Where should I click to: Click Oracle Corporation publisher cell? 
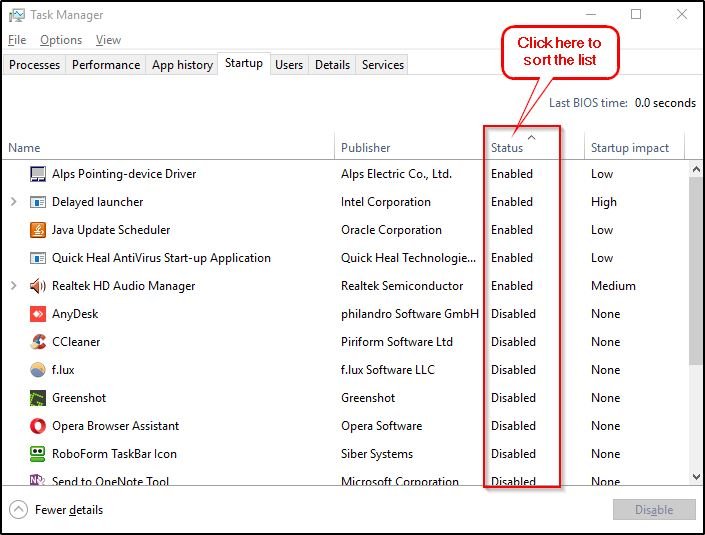tap(391, 230)
